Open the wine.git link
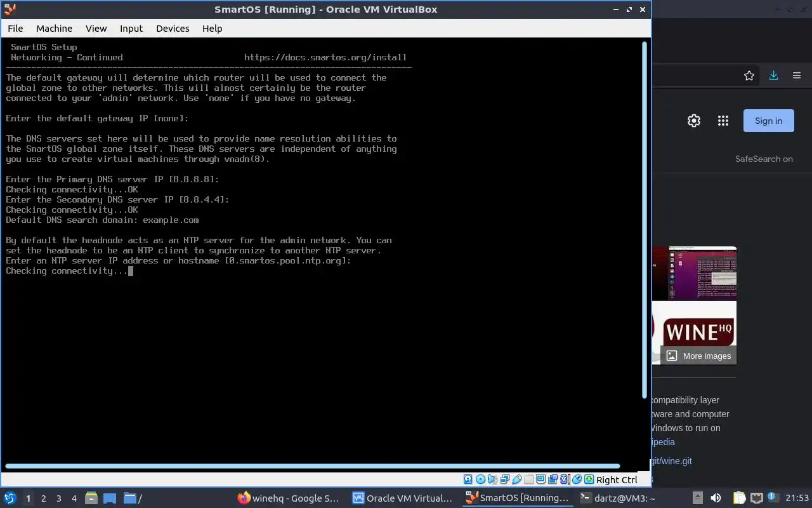 pos(671,461)
